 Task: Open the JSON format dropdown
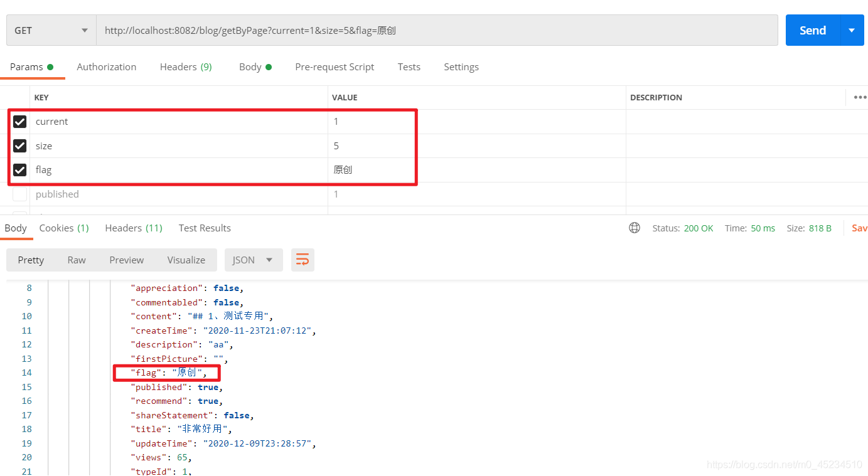click(x=254, y=260)
